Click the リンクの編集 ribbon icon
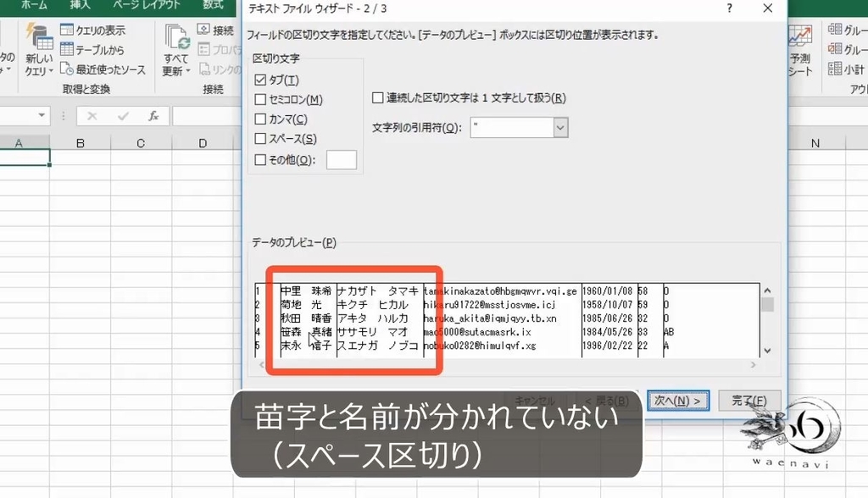This screenshot has width=868, height=498. click(x=203, y=69)
